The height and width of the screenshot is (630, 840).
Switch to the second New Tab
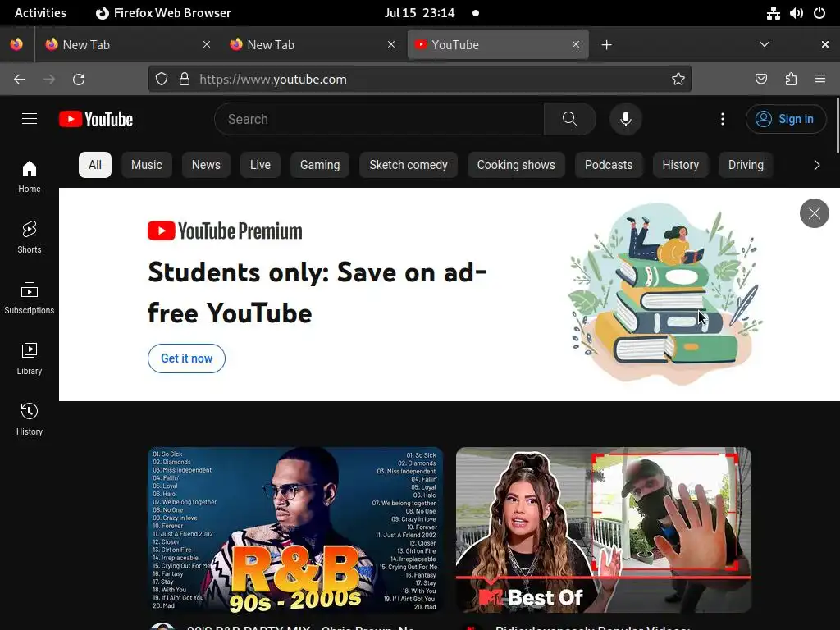(313, 44)
